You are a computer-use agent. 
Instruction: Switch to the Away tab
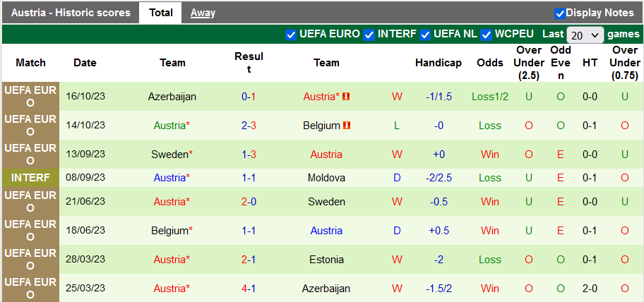203,13
